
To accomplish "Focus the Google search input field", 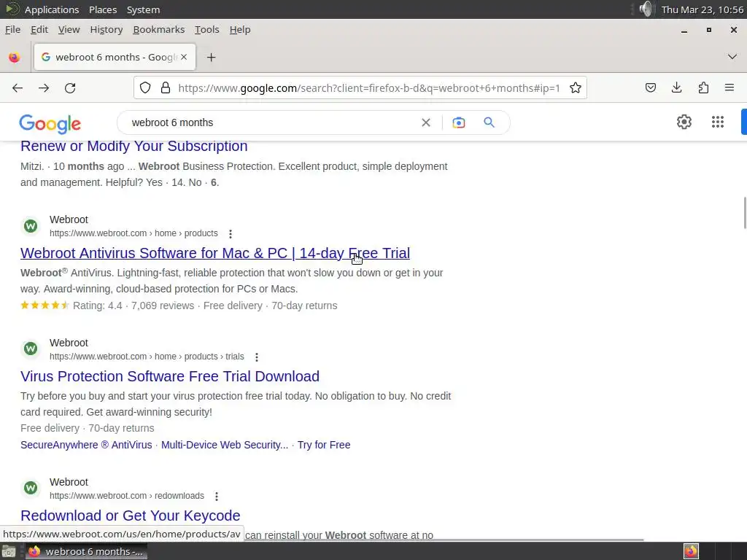I will pyautogui.click(x=271, y=122).
